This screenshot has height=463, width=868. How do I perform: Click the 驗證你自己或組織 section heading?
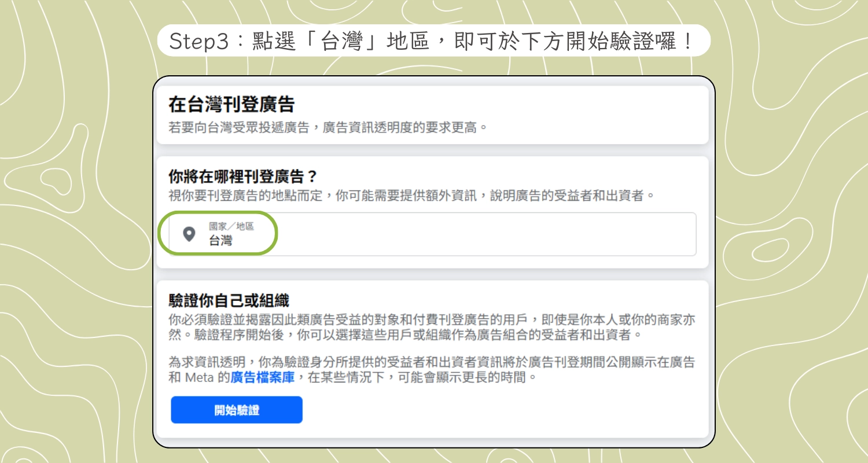[229, 300]
